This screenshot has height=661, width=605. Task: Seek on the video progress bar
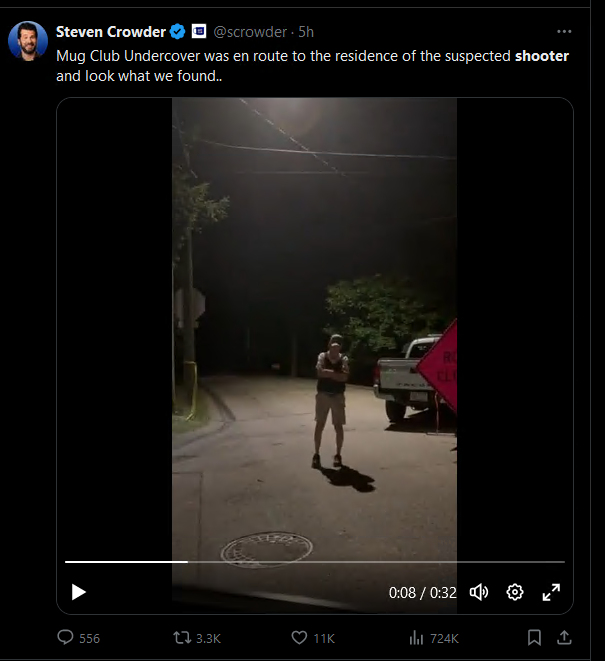click(x=315, y=562)
